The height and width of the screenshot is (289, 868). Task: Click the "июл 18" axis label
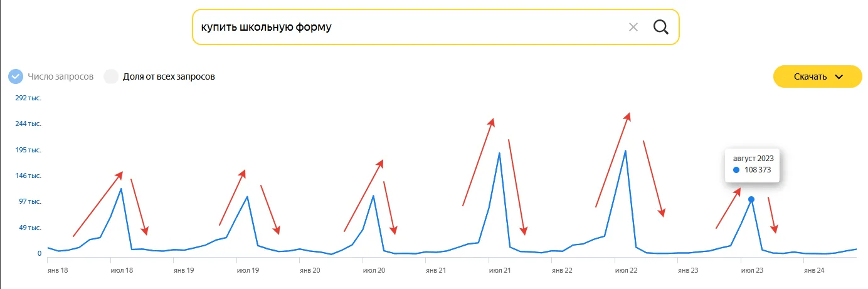tap(122, 271)
